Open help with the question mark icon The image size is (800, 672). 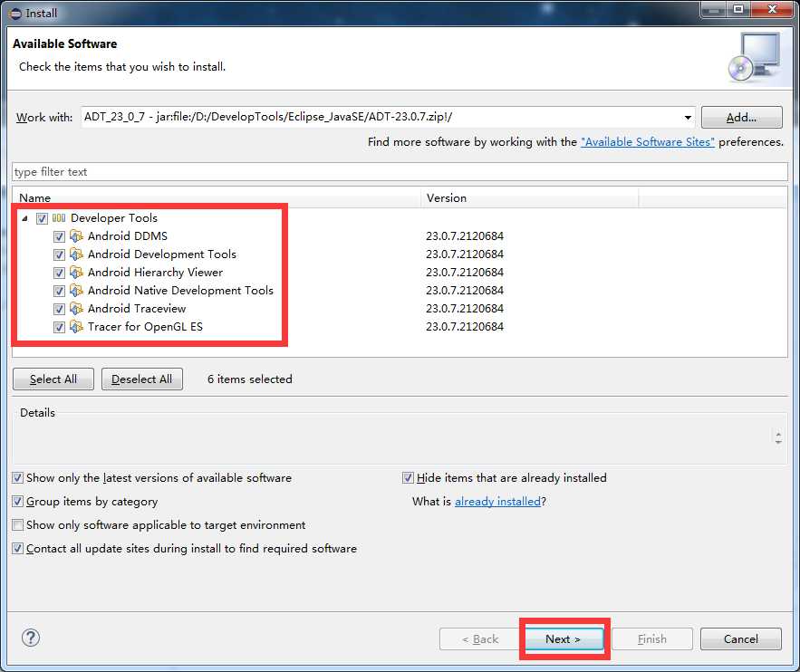31,638
